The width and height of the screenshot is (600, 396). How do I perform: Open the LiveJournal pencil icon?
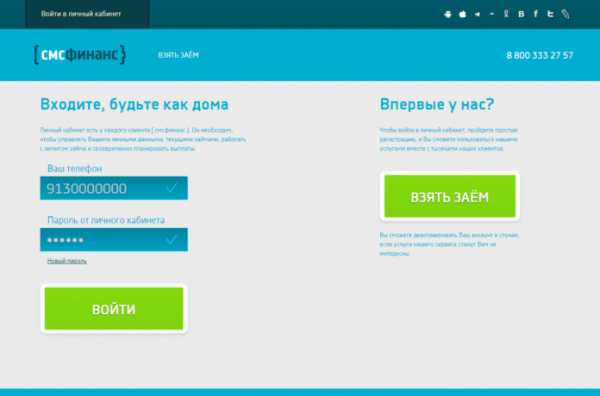pyautogui.click(x=566, y=14)
